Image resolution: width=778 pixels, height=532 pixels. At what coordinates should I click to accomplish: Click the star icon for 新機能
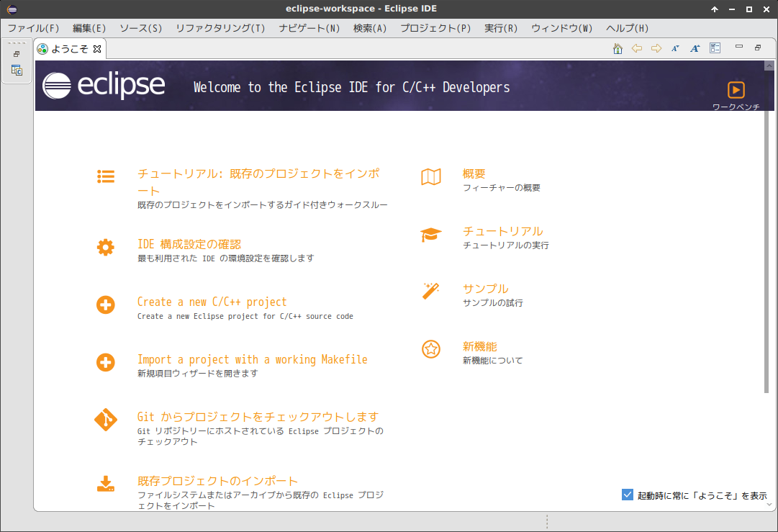click(x=431, y=349)
